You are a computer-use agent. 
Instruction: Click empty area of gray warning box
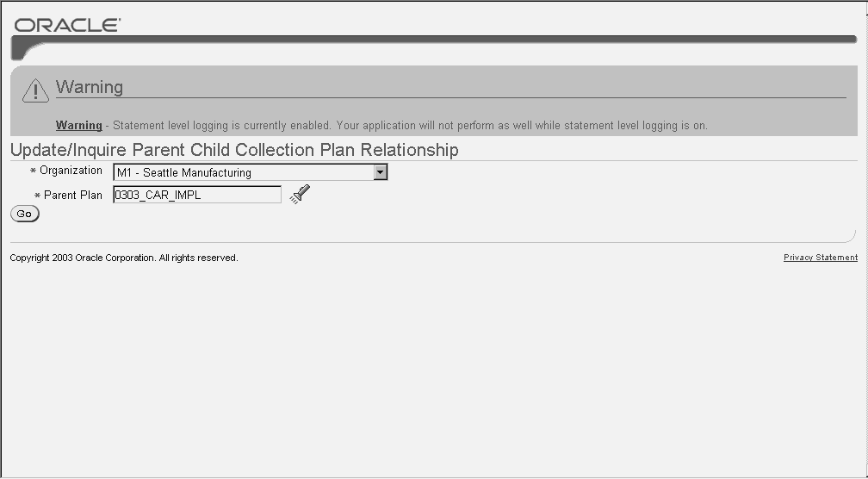point(517,109)
